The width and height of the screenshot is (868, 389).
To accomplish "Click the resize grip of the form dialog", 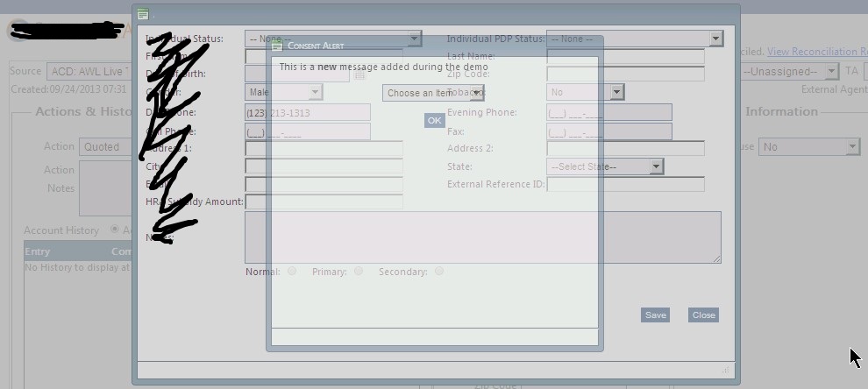I will click(x=726, y=370).
